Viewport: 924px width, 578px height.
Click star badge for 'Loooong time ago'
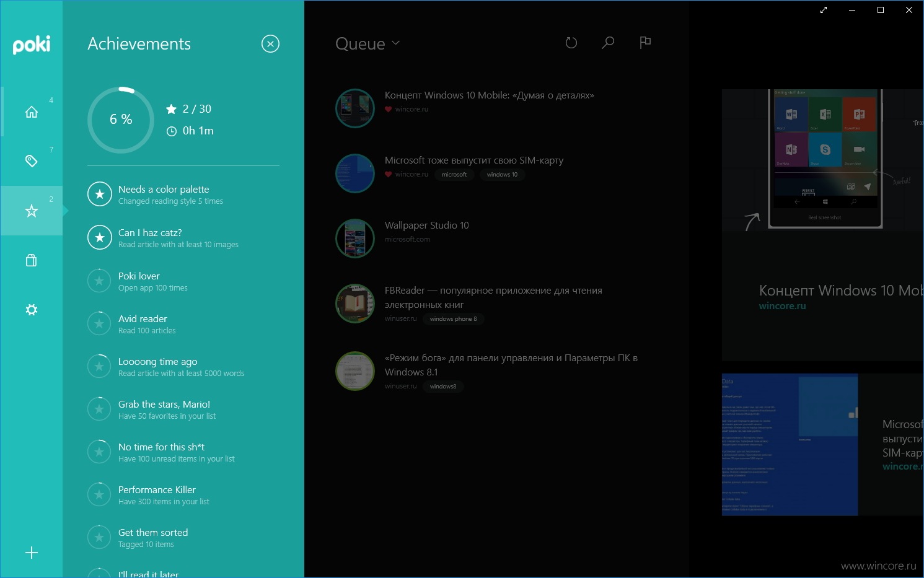[99, 367]
